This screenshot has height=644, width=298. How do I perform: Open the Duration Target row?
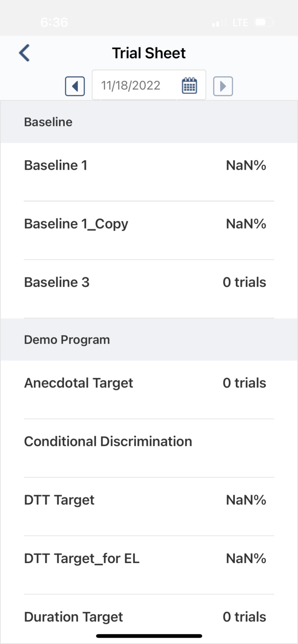(149, 619)
